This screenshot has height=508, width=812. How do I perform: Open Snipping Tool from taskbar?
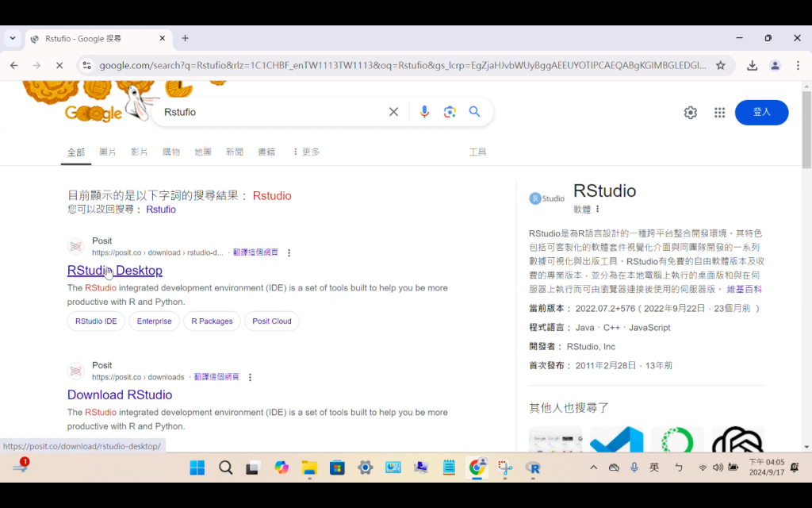505,468
